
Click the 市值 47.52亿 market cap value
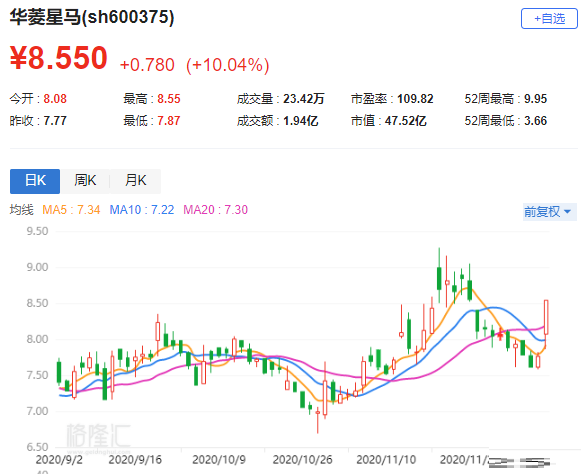tap(406, 121)
